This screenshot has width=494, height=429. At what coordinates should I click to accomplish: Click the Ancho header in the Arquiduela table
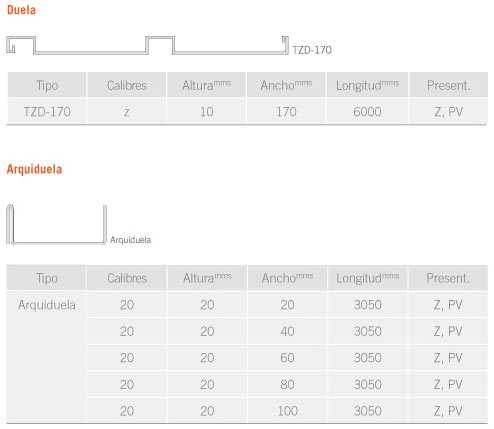287,278
